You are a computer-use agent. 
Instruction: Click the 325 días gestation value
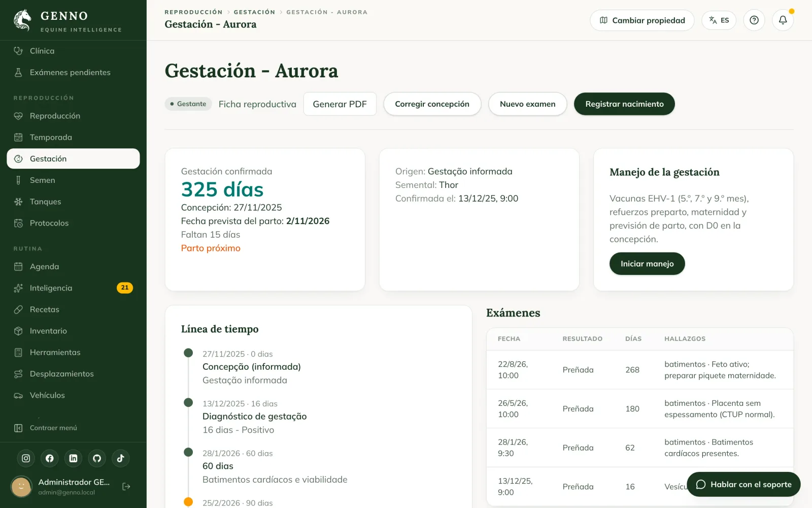coord(222,189)
